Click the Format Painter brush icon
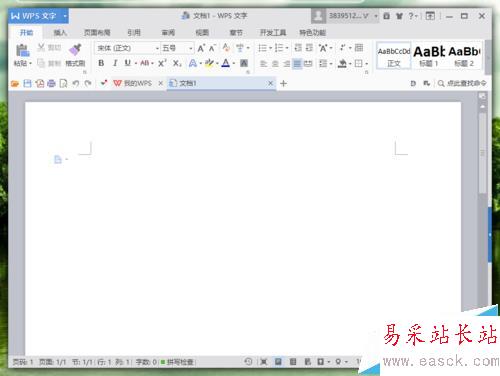Viewport: 500px width, 376px height. point(75,50)
